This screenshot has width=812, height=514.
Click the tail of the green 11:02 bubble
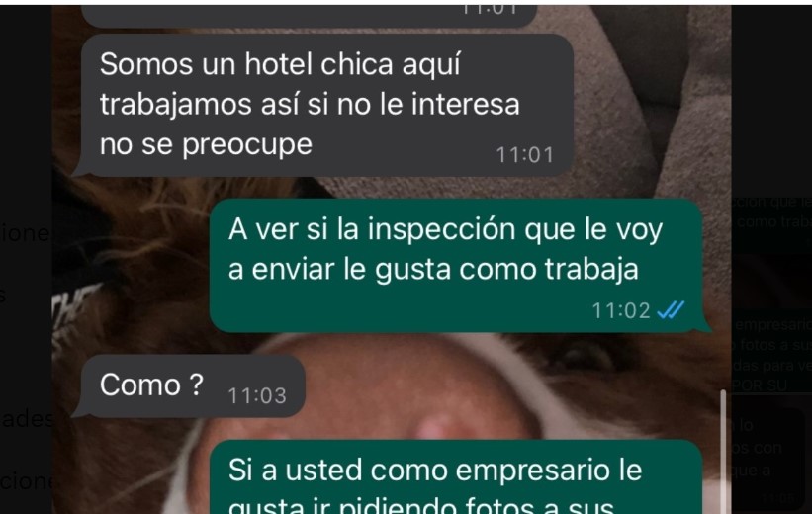pos(706,325)
